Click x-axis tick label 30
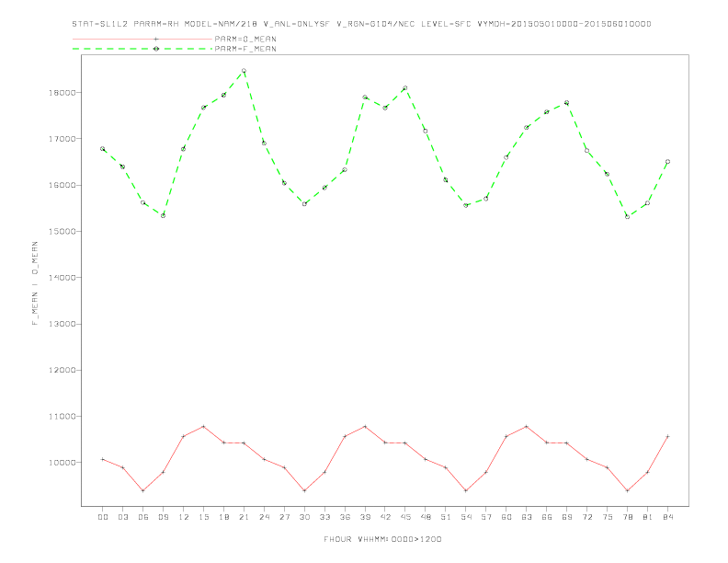 (x=304, y=517)
